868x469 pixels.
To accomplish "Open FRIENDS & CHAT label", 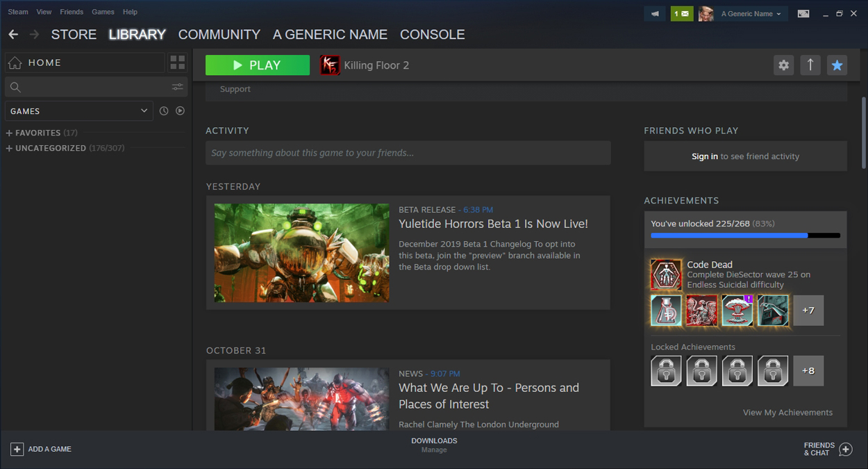I will (819, 449).
